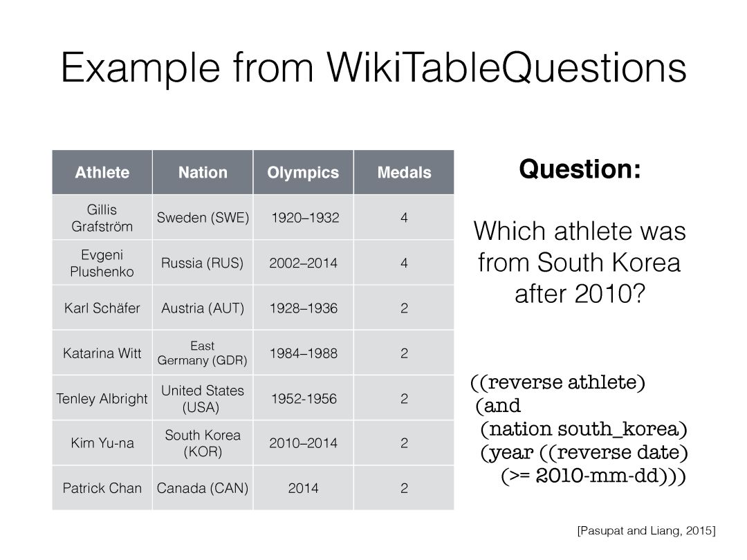Screen dimensions: 747x560
Task: Click the East Germany (GDR) cell
Action: tap(203, 353)
